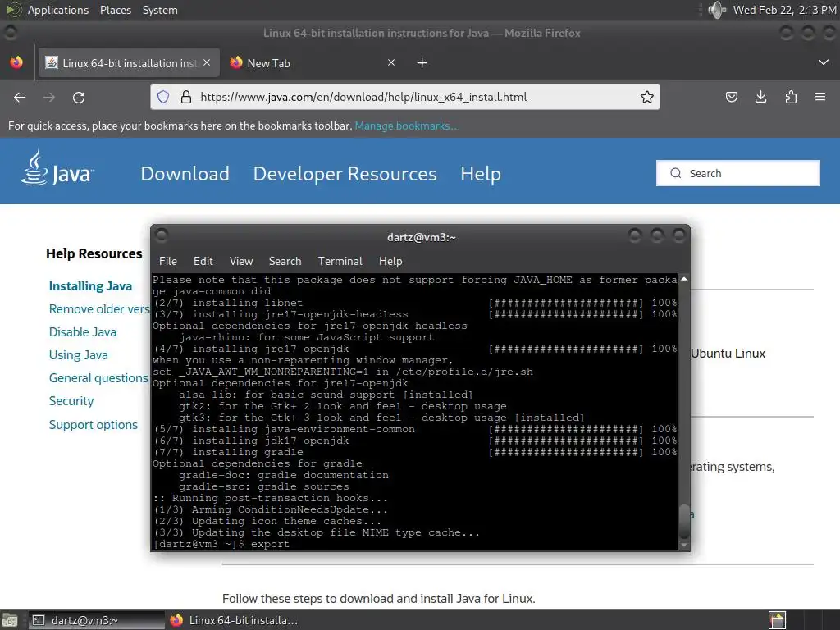Image resolution: width=840 pixels, height=630 pixels.
Task: Open the terminal Search menu
Action: point(285,261)
